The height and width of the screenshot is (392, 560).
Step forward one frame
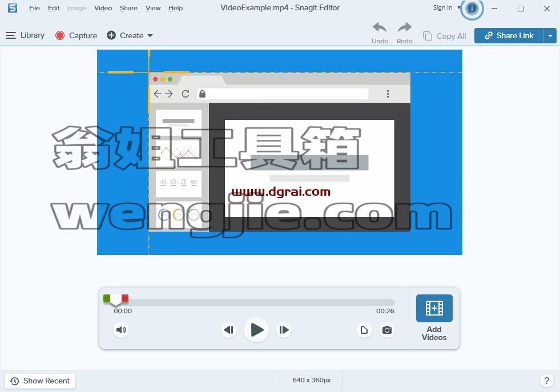[284, 330]
